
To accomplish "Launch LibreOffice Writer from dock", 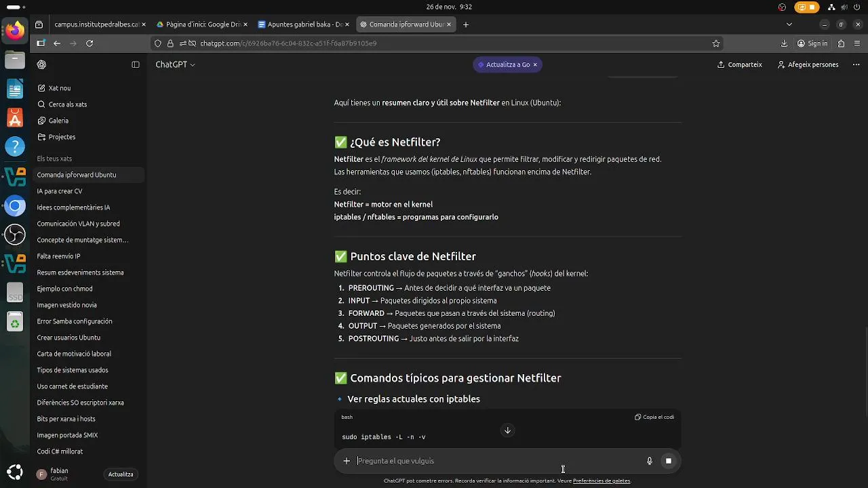I will [x=15, y=89].
